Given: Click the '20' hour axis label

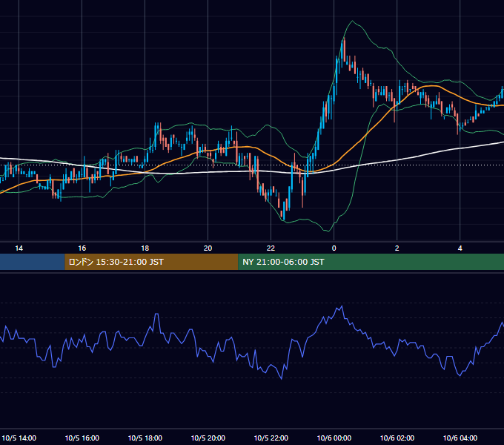Looking at the screenshot, I should (208, 248).
